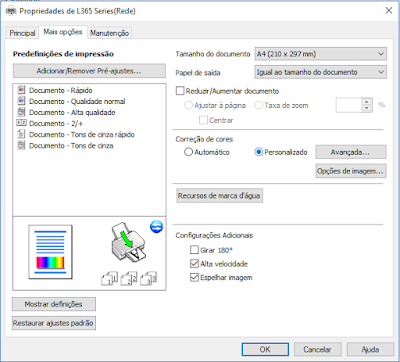Screen dimensions: 400x362
Task: Confirm settings with OK button
Action: [x=265, y=349]
